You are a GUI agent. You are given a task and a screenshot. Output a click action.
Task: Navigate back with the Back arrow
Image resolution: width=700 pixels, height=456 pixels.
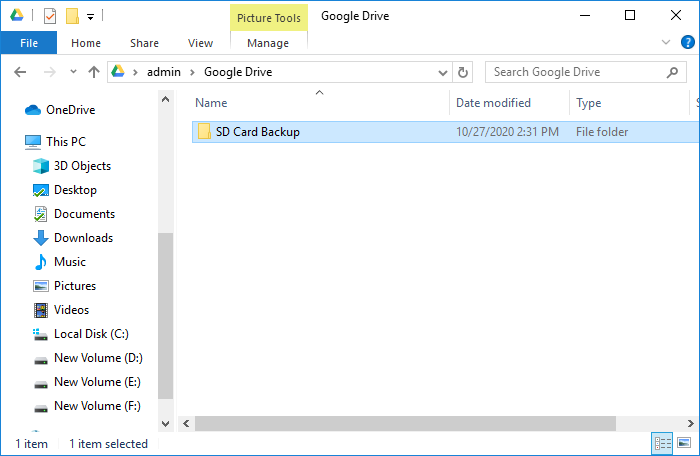21,72
